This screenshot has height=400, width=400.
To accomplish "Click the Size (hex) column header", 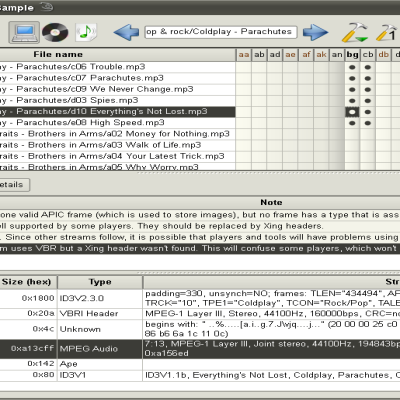I will coord(28,282).
